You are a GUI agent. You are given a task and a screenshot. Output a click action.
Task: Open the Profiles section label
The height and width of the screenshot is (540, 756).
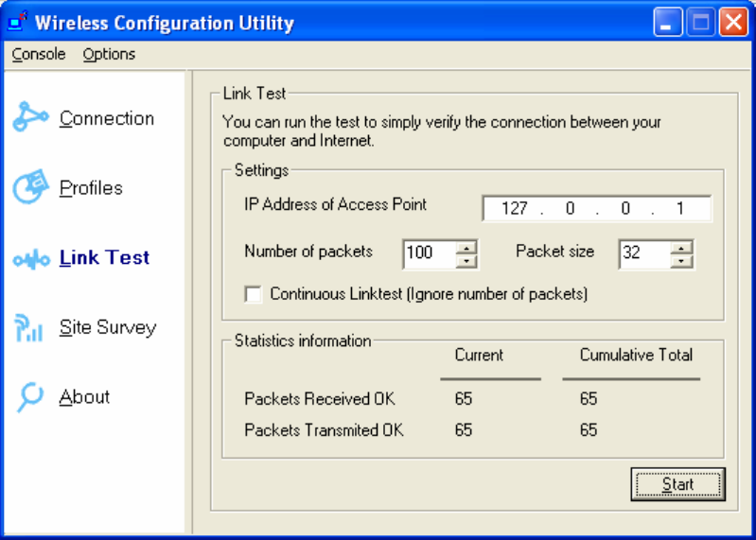tap(91, 188)
